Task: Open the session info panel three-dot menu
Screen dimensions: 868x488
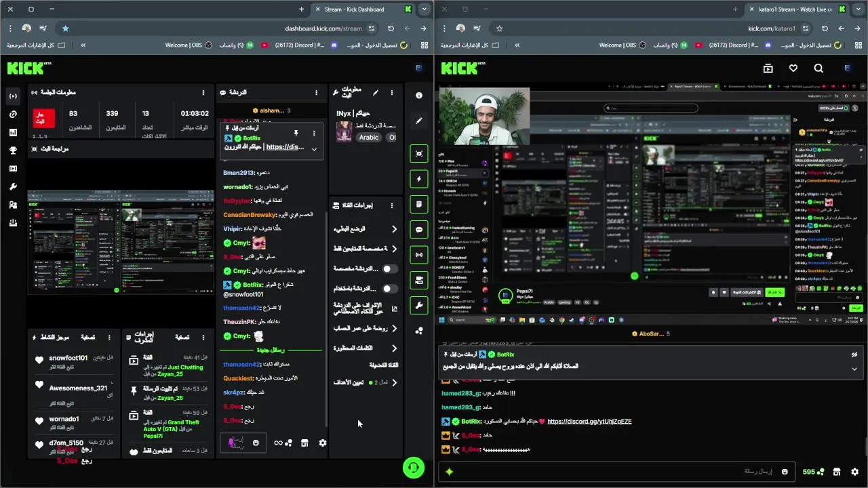Action: [x=203, y=93]
